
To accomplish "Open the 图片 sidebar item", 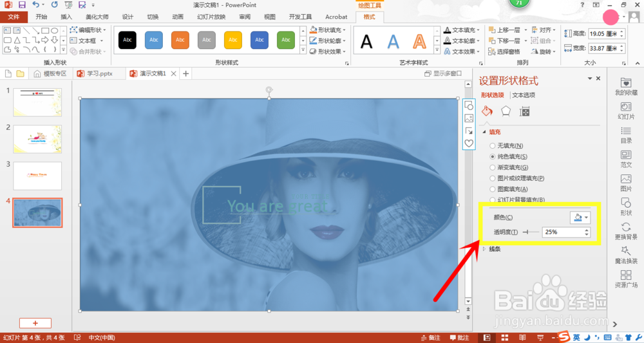I will point(626,183).
